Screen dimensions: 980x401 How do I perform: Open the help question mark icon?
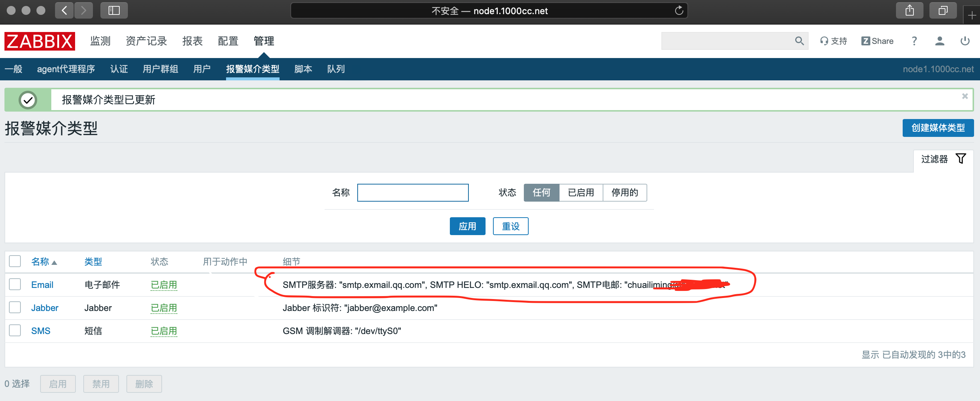pos(914,41)
